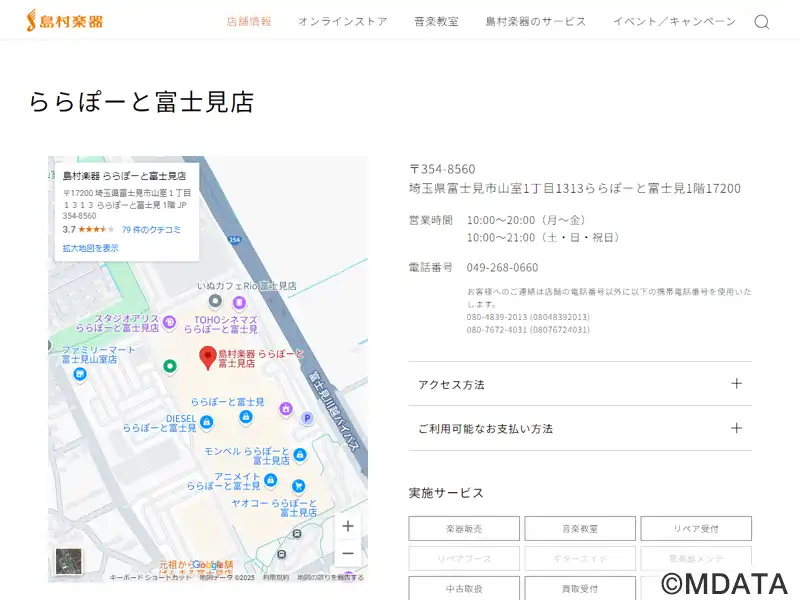Click postal code 〒354-8560 text
The width and height of the screenshot is (800, 600).
tap(442, 169)
